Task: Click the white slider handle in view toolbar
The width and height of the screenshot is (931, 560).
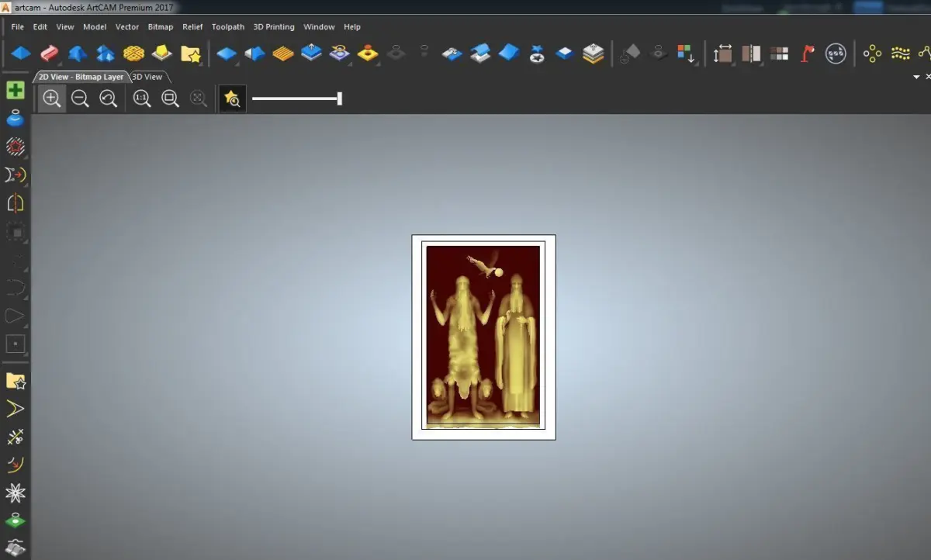Action: [x=339, y=99]
